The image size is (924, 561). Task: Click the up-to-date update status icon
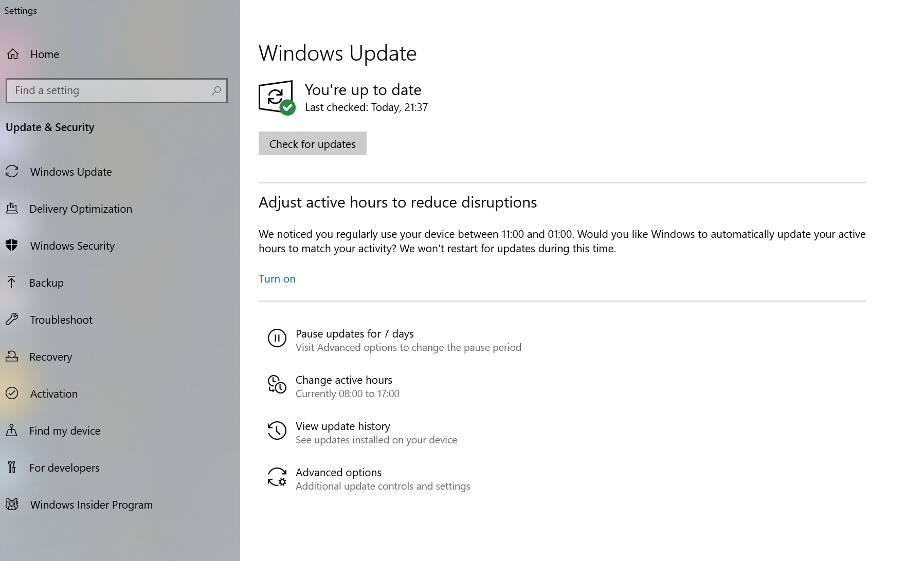coord(277,98)
